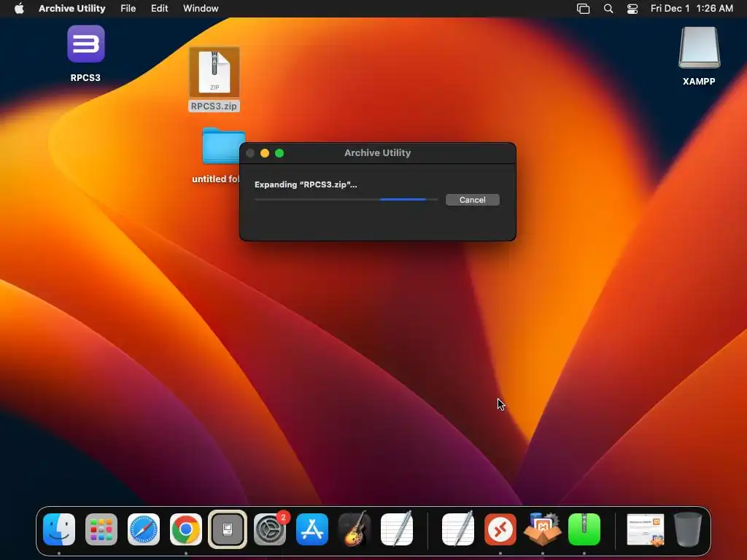Open Stage Manager from menu bar
Screen dimensions: 747x560
pyautogui.click(x=583, y=8)
